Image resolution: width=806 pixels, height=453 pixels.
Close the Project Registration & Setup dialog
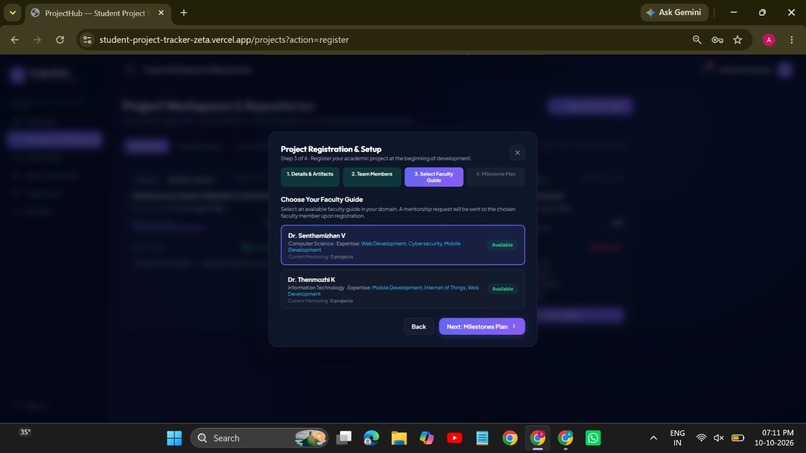(x=517, y=153)
